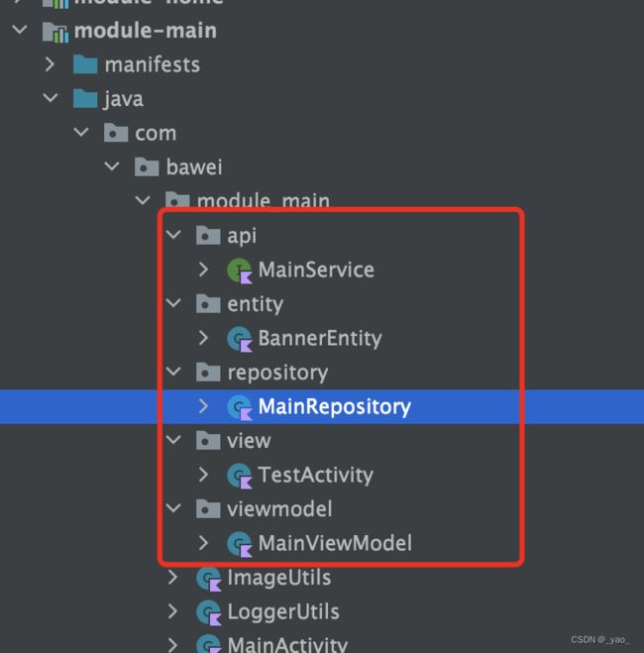This screenshot has width=644, height=653.
Task: Open the MainActivity file entry
Action: point(287,644)
